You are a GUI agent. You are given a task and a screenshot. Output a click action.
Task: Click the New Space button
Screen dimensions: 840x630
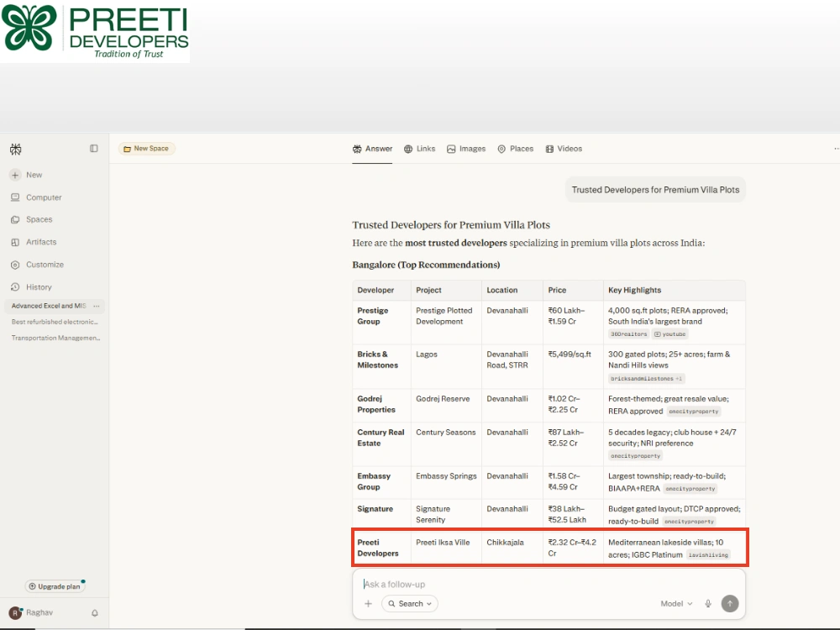[x=146, y=149]
